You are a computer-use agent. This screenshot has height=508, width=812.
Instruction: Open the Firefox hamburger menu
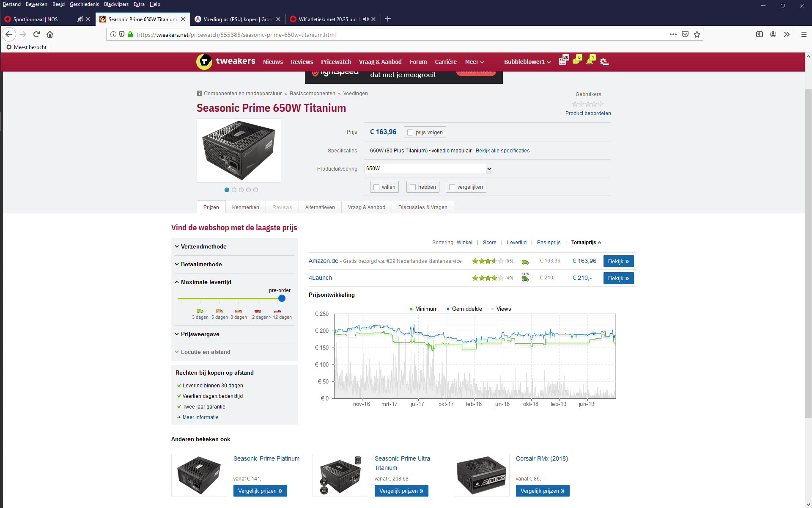coord(804,34)
